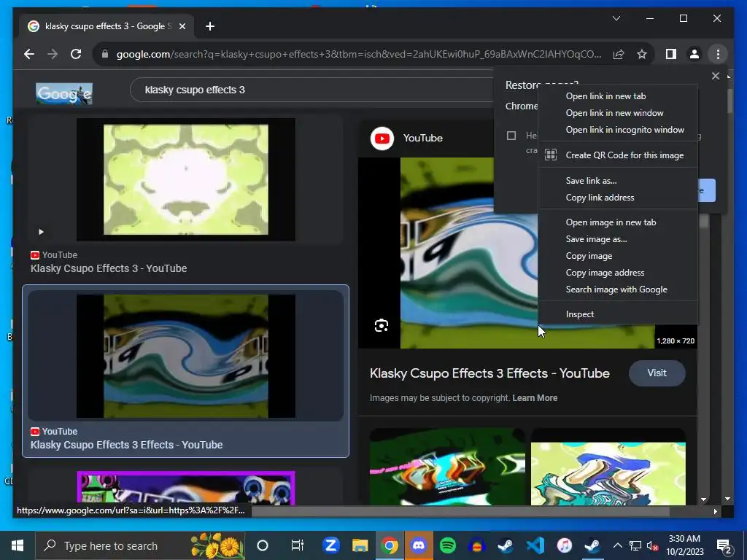Screen dimensions: 747x560
Task: Click the address bar URL
Action: click(358, 54)
